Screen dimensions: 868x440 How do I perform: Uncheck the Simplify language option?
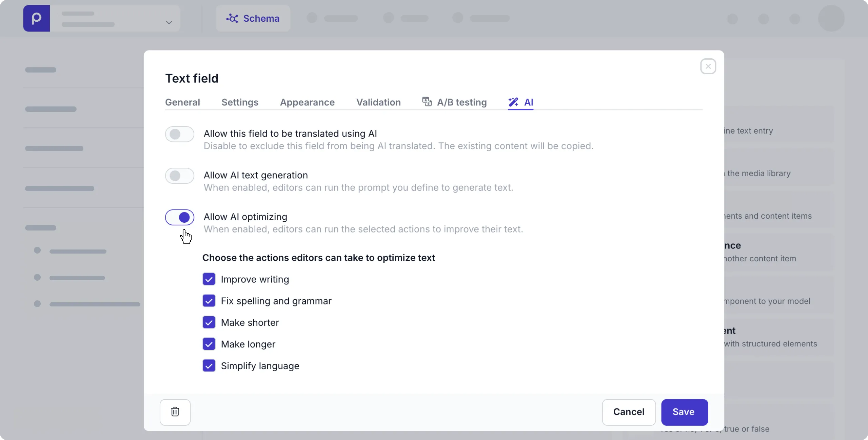click(x=209, y=365)
